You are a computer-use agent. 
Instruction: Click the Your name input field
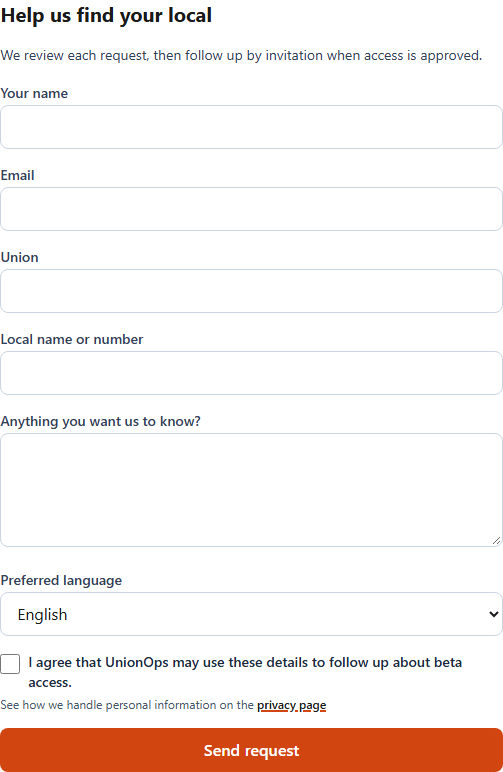click(251, 127)
